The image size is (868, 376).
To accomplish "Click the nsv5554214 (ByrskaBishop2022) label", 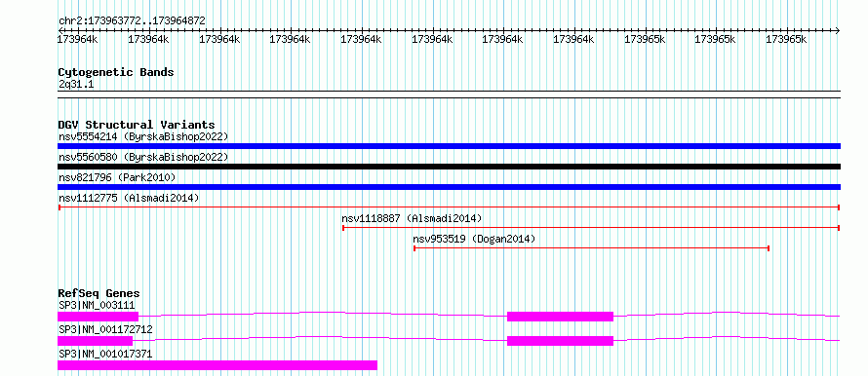I will (x=143, y=136).
